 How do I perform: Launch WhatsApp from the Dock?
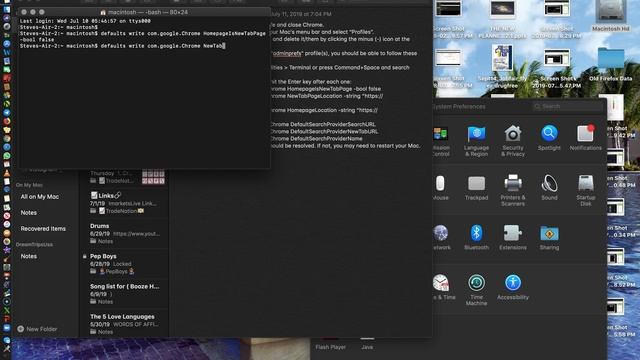pyautogui.click(x=7, y=156)
